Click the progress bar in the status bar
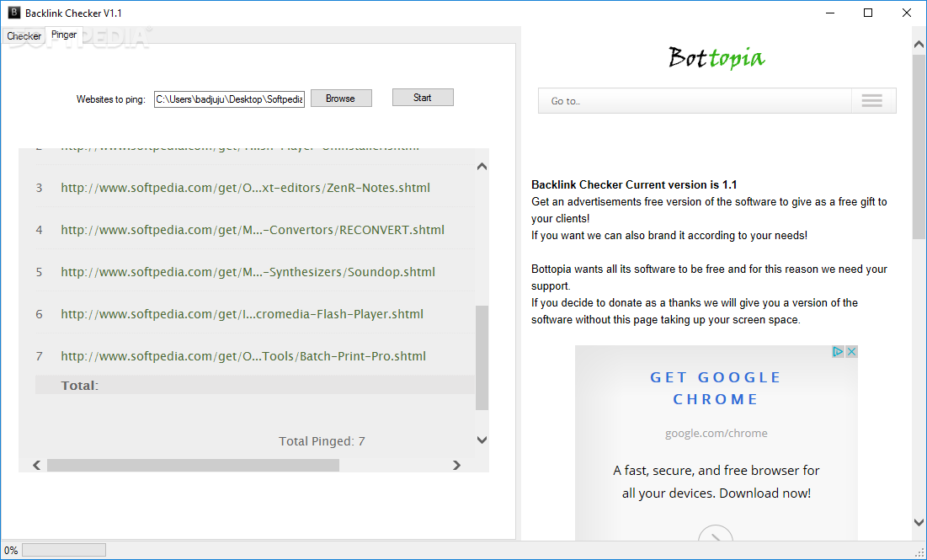927x560 pixels. pos(64,551)
